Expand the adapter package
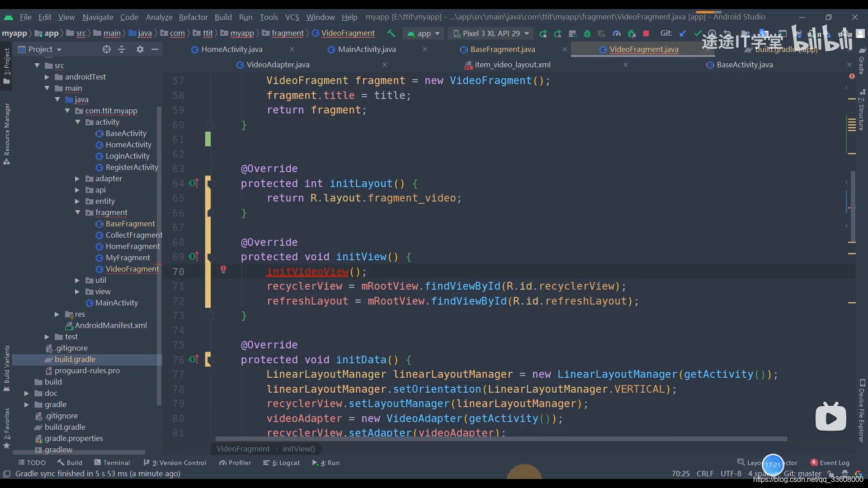This screenshot has width=868, height=488. pos(77,178)
